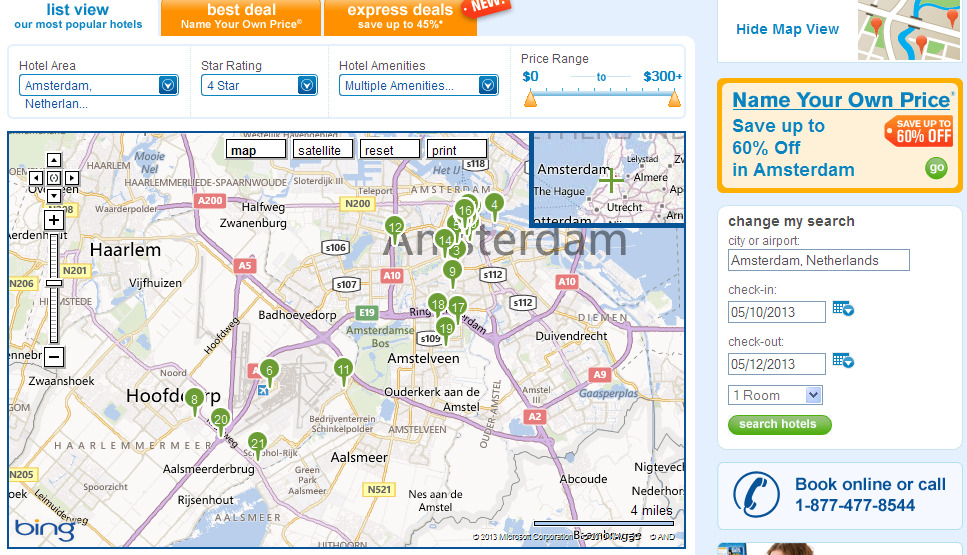The image size is (967, 555).
Task: Click the green go button
Action: (936, 168)
